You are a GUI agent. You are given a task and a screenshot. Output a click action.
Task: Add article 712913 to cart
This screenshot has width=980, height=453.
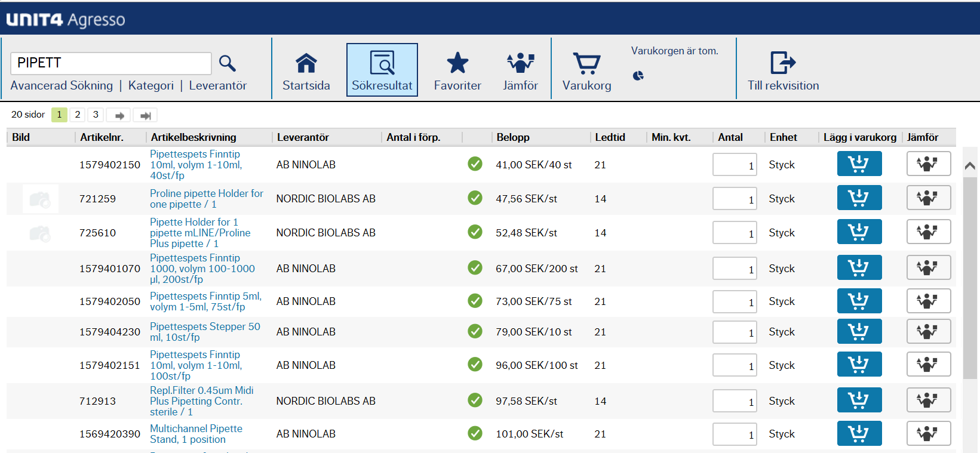(859, 400)
